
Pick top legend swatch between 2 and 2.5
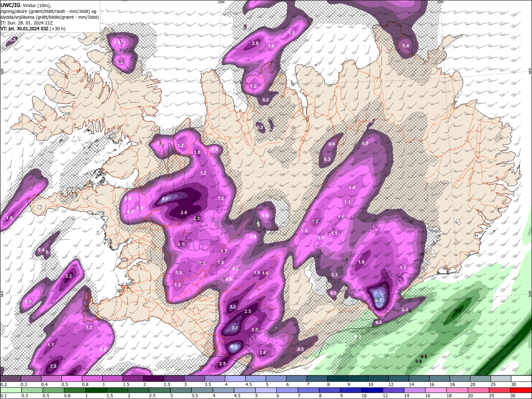tap(153, 379)
